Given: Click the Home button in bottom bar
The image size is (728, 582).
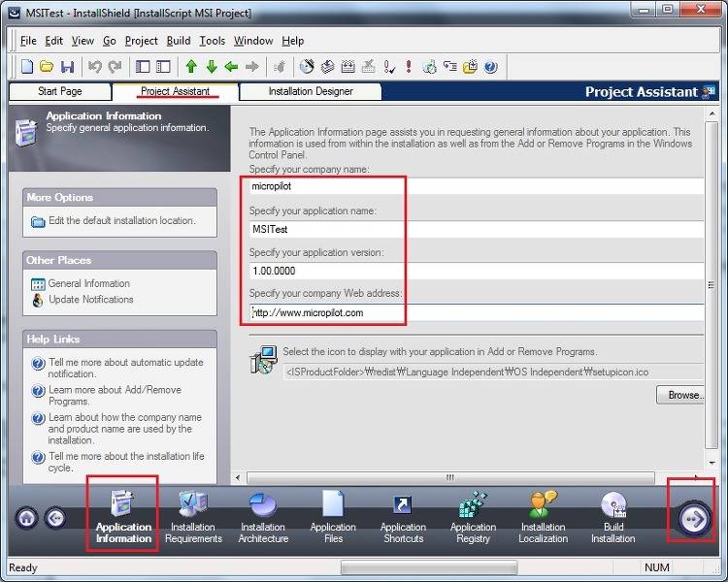Looking at the screenshot, I should coord(27,518).
